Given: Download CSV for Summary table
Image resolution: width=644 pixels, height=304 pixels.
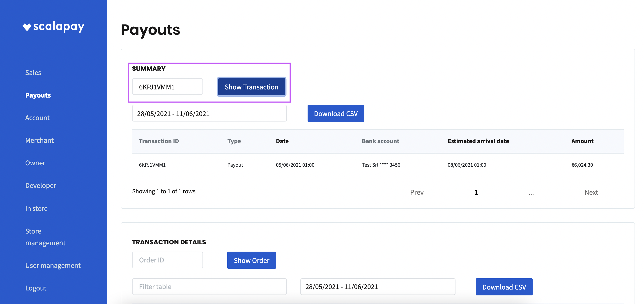Looking at the screenshot, I should coord(336,114).
